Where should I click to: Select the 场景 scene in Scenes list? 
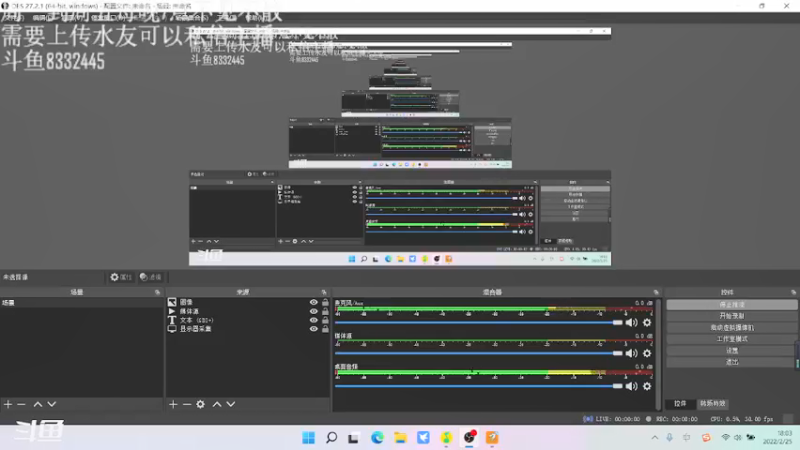[82, 303]
